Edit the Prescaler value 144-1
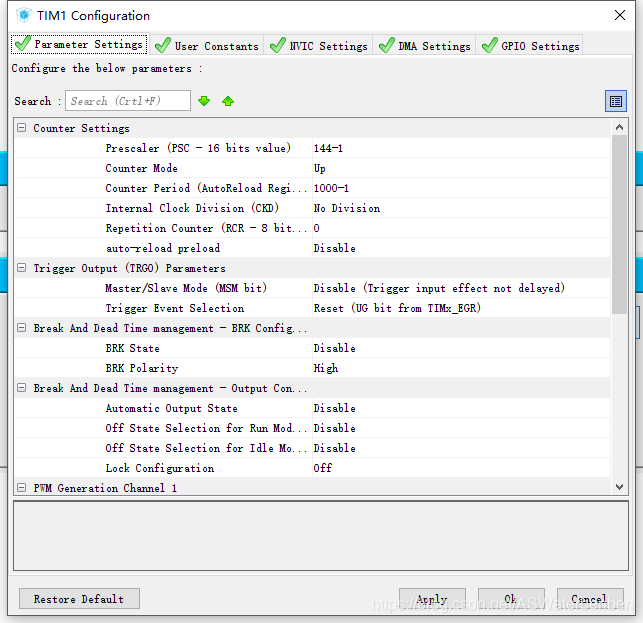 (x=461, y=148)
